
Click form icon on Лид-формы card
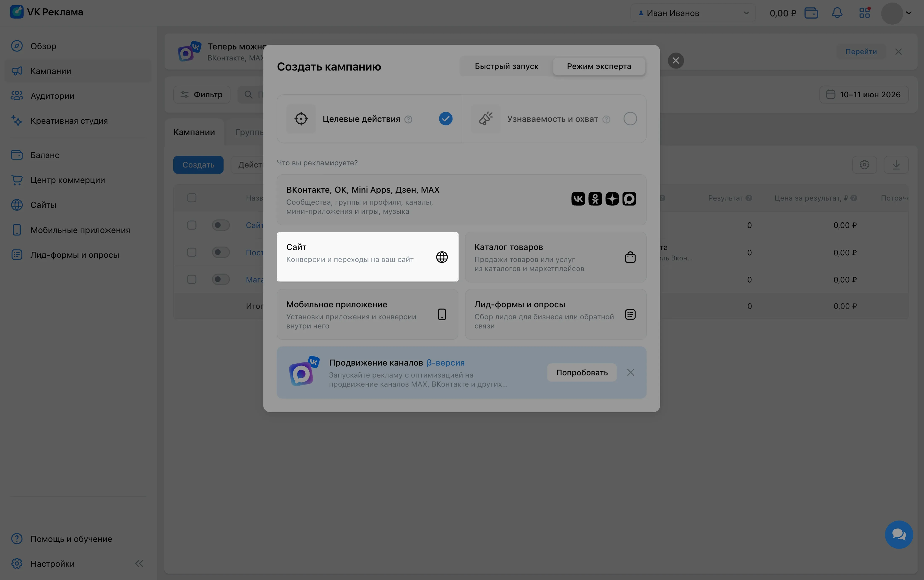coord(630,314)
